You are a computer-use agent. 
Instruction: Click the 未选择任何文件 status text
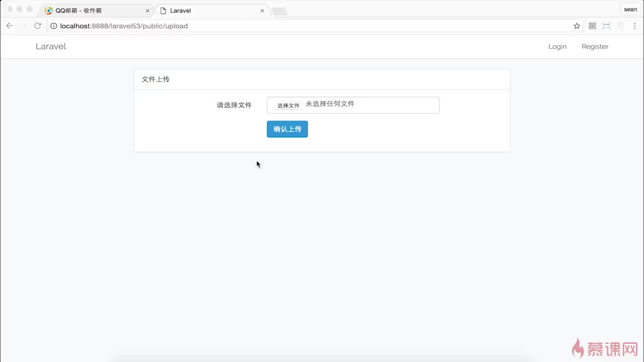pos(330,104)
